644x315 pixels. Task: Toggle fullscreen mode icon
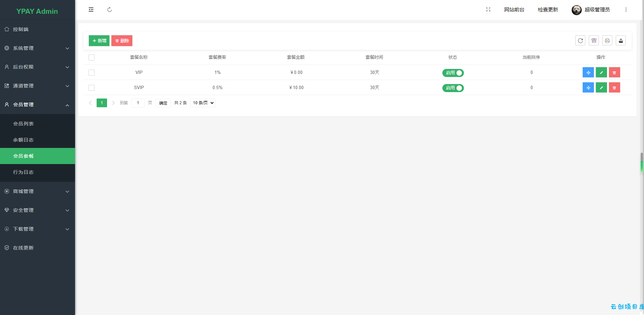click(x=488, y=10)
